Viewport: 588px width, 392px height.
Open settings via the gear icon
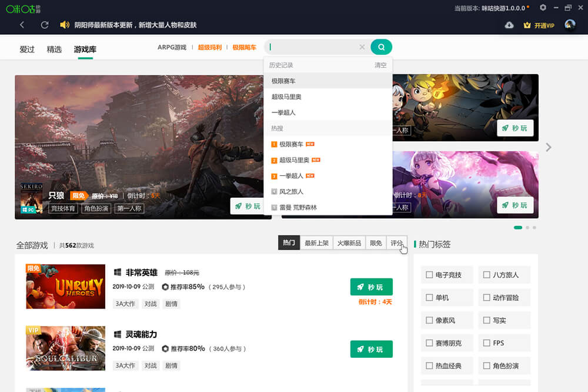[x=542, y=8]
